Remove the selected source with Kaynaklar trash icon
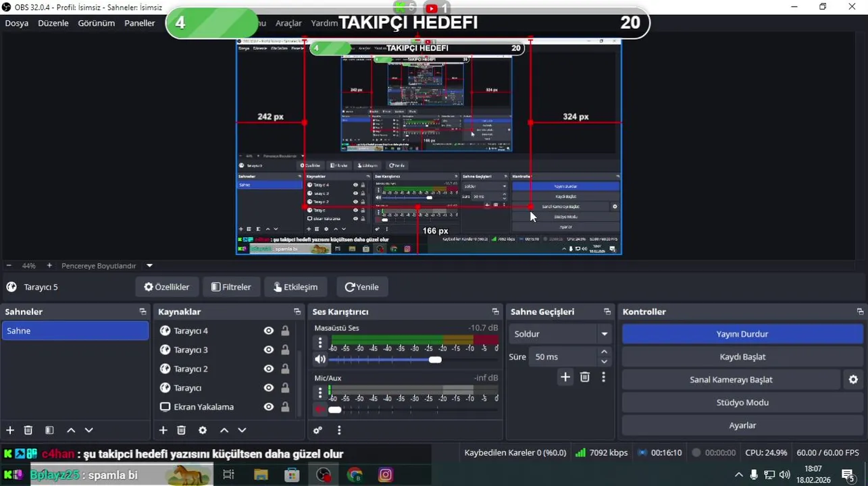The width and height of the screenshot is (868, 486). point(181,430)
